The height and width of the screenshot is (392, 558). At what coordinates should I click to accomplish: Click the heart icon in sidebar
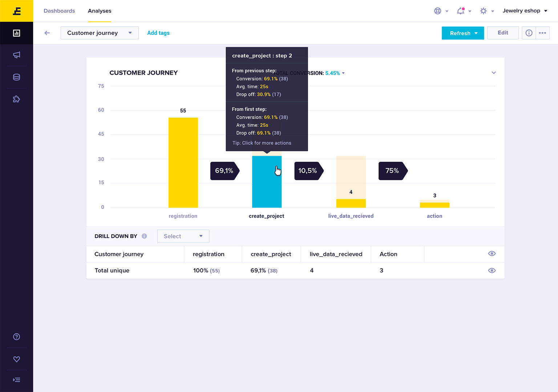click(16, 359)
